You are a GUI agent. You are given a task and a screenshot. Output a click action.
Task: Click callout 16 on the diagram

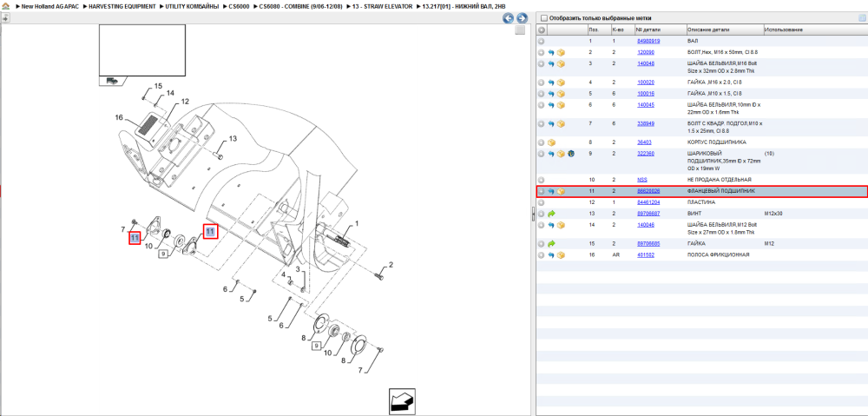(118, 117)
